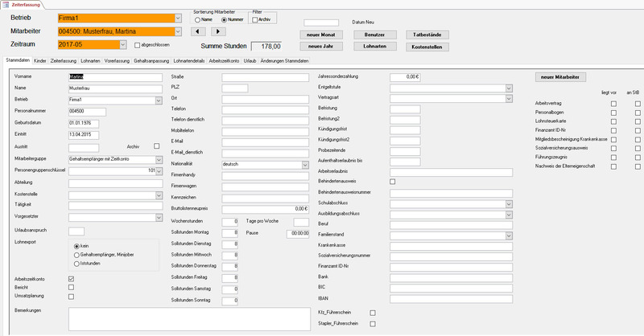Check the Archiv box beside Austritt

(156, 146)
